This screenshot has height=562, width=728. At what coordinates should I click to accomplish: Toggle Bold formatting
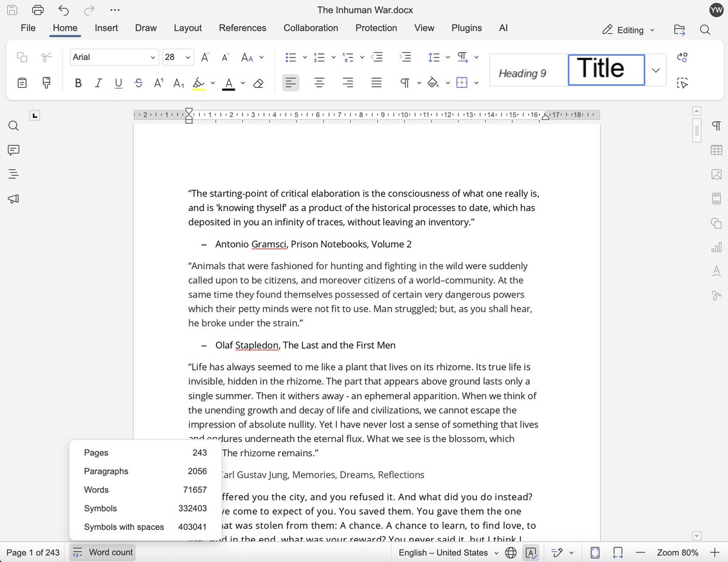click(78, 83)
